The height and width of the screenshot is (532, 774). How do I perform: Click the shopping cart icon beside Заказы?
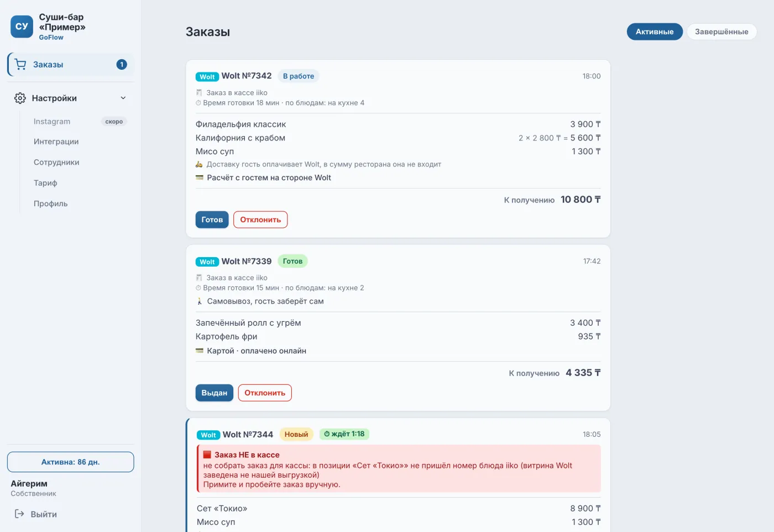pyautogui.click(x=20, y=64)
